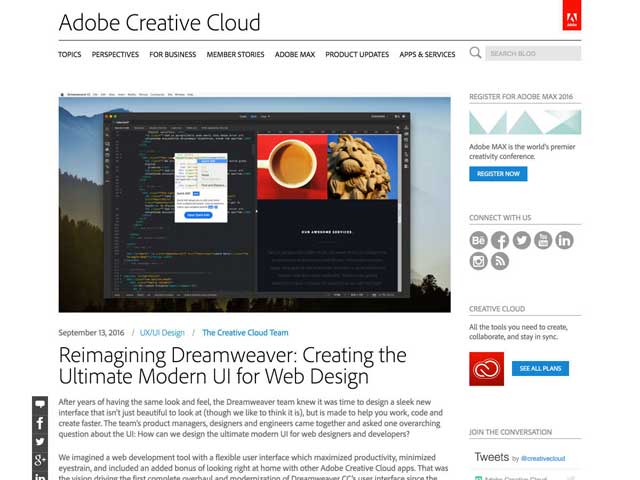The image size is (640, 480).
Task: Click the Creative Cloud red logo icon
Action: [486, 369]
